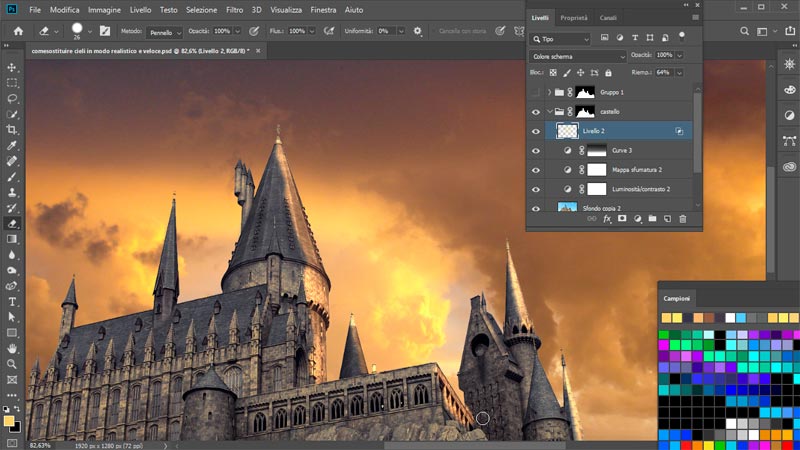Add a layer style with fx icon
The width and height of the screenshot is (800, 450).
607,219
